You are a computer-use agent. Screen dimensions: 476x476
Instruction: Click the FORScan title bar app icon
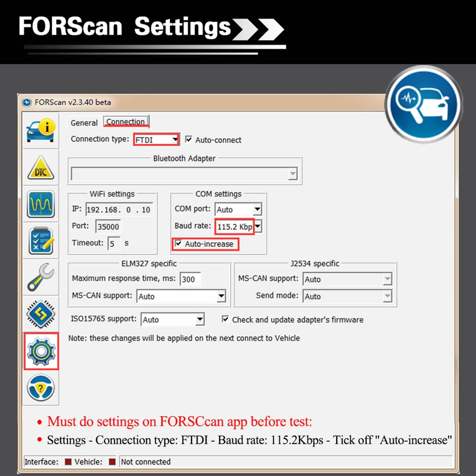click(27, 102)
